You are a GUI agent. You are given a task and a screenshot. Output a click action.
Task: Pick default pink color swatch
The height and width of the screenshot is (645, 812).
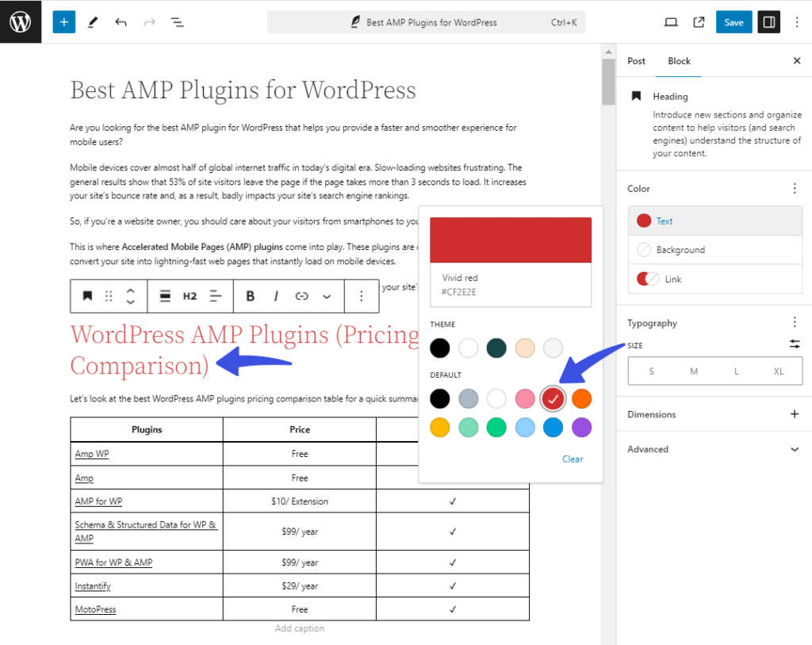(x=525, y=399)
